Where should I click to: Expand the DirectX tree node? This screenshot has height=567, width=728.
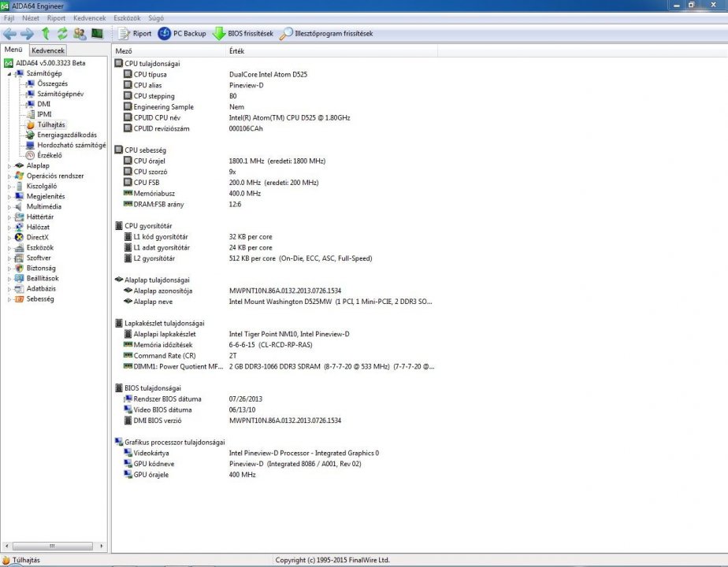click(9, 237)
